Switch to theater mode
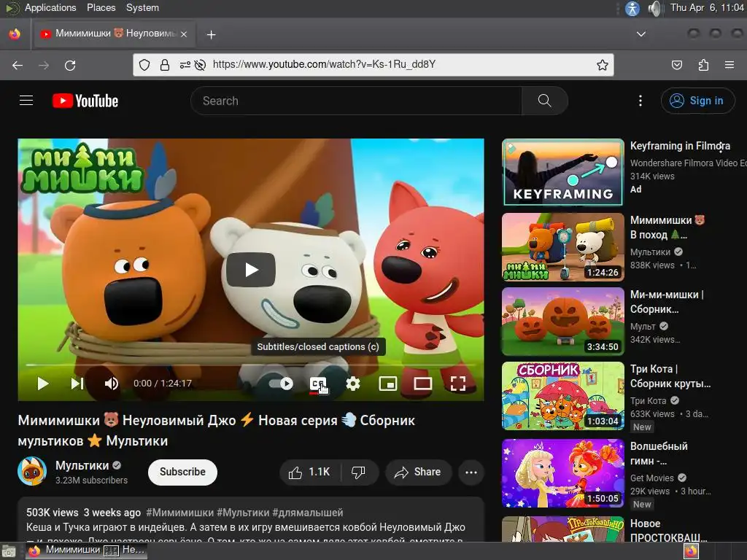The width and height of the screenshot is (747, 560). [422, 384]
